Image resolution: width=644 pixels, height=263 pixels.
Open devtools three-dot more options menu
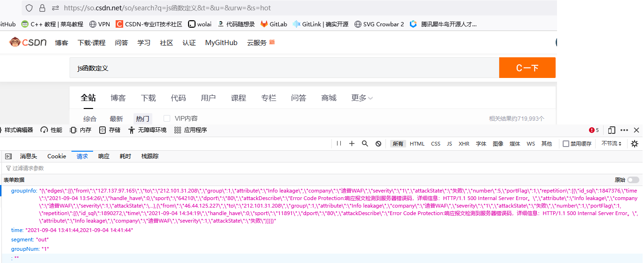click(624, 130)
